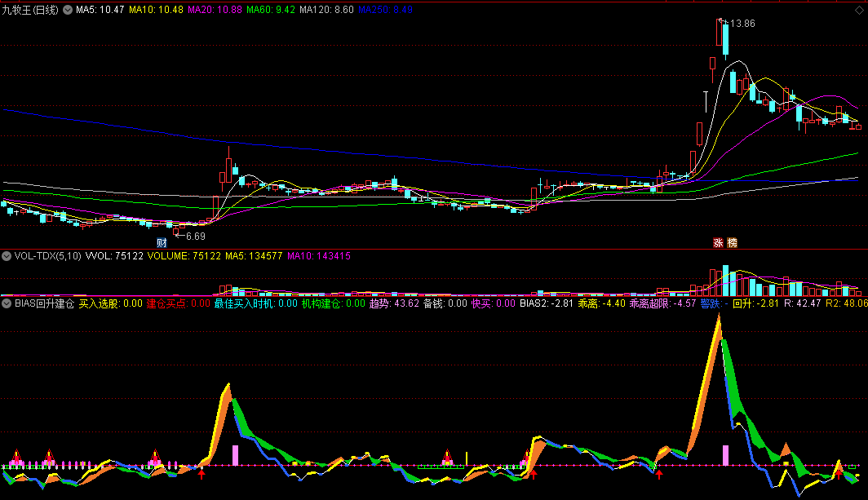The width and height of the screenshot is (868, 500).
Task: Click the 最佳买入时机: 0.00 value
Action: click(256, 303)
